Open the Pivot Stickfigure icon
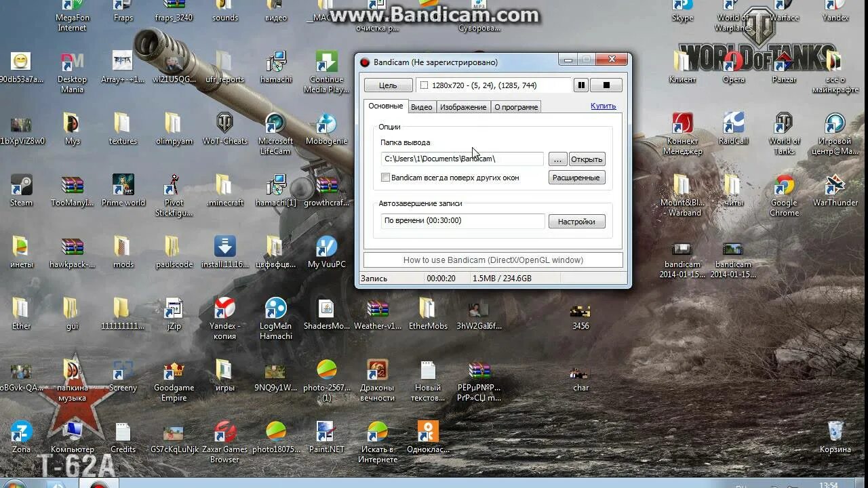This screenshot has width=868, height=488. tap(174, 195)
